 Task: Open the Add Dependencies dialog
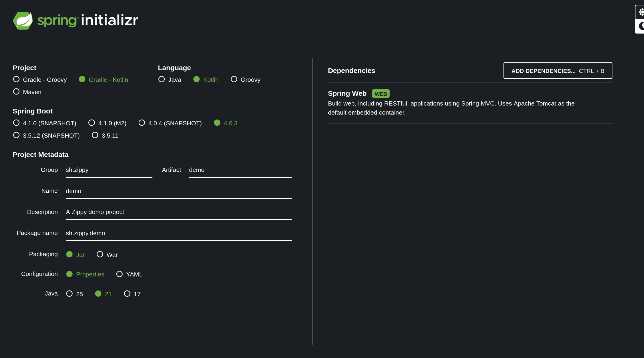click(x=557, y=71)
